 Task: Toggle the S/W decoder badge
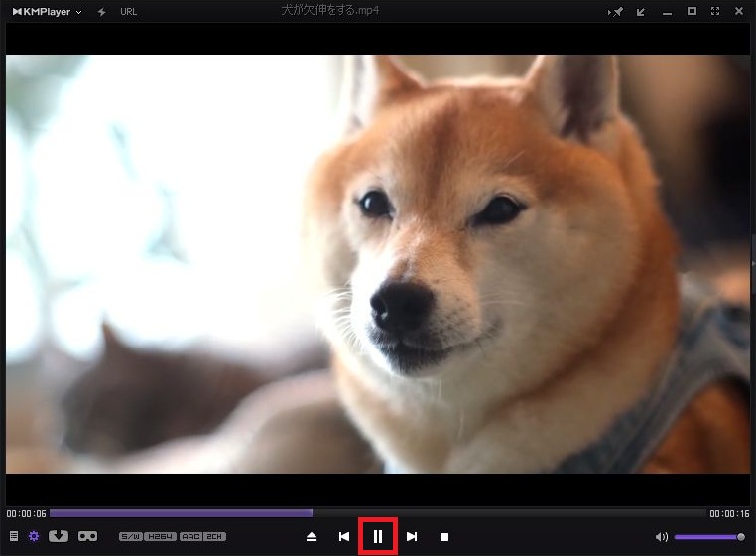[x=130, y=536]
